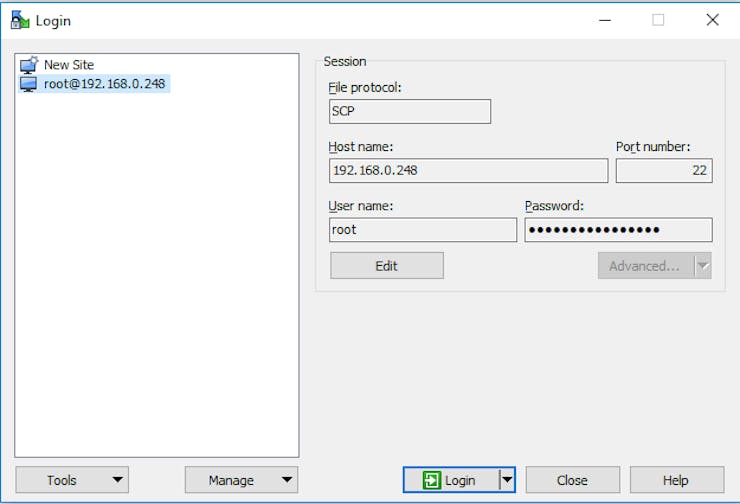The image size is (740, 504).
Task: Click the Edit button
Action: (x=387, y=266)
